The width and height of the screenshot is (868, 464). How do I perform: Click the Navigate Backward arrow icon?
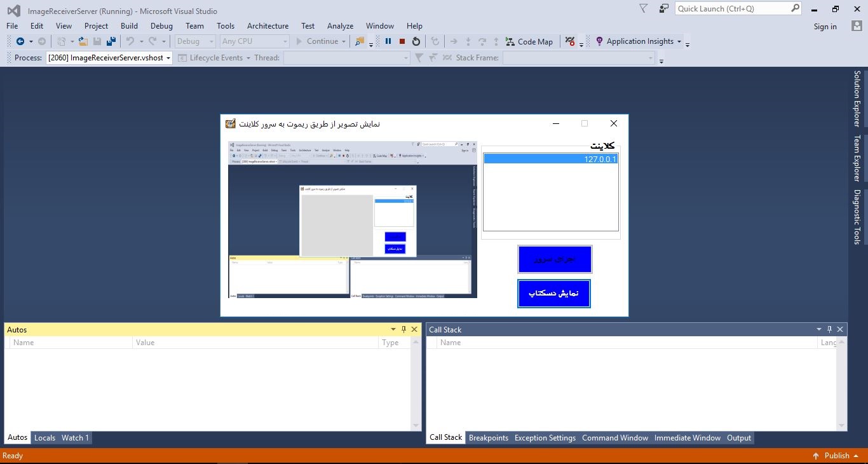click(20, 41)
